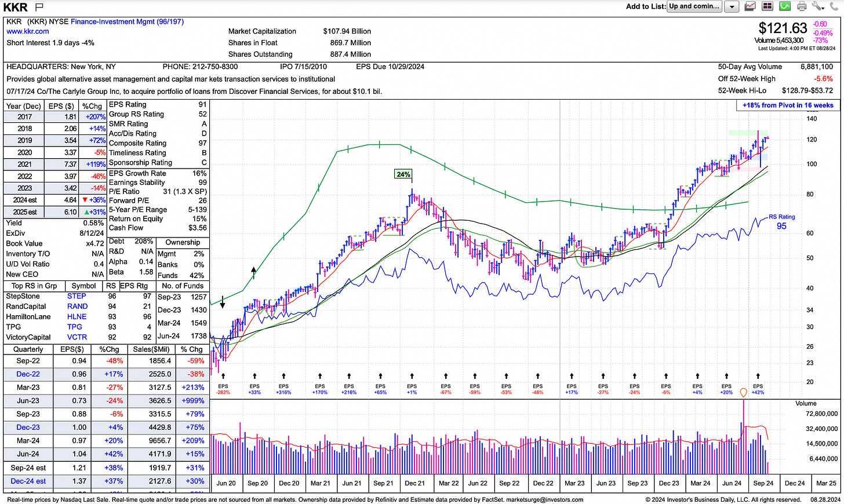Click the phone contact icon
The image size is (844, 504).
point(835,6)
